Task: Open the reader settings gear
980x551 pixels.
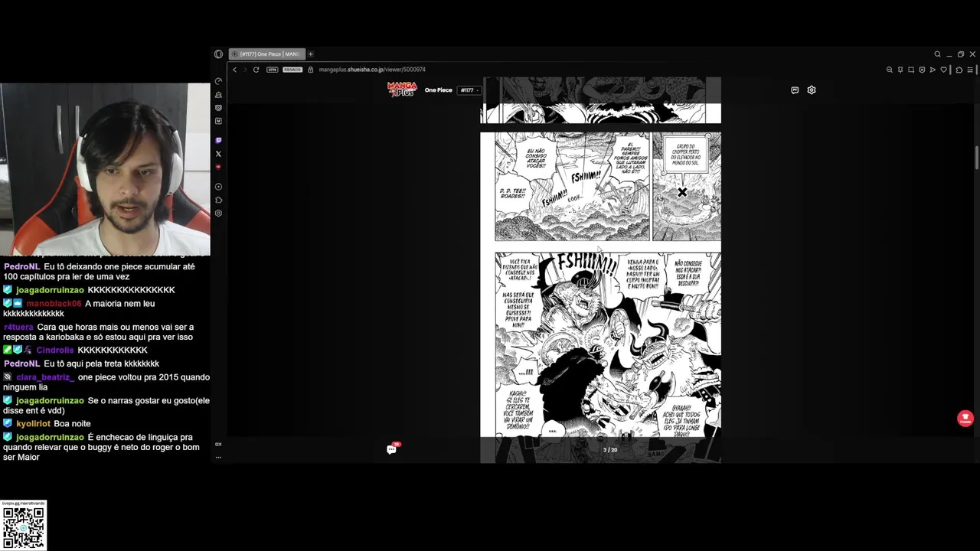Action: coord(812,90)
